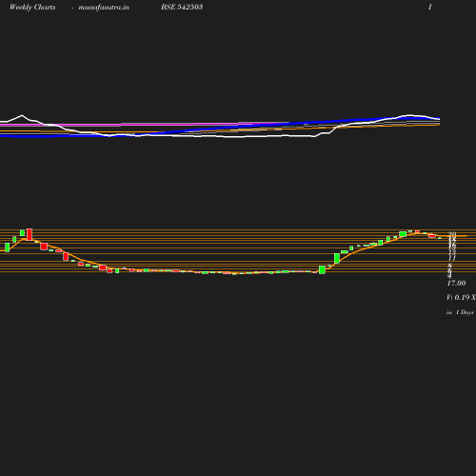Click the "in 1 Days" label
476x476 pixels.
point(460,312)
